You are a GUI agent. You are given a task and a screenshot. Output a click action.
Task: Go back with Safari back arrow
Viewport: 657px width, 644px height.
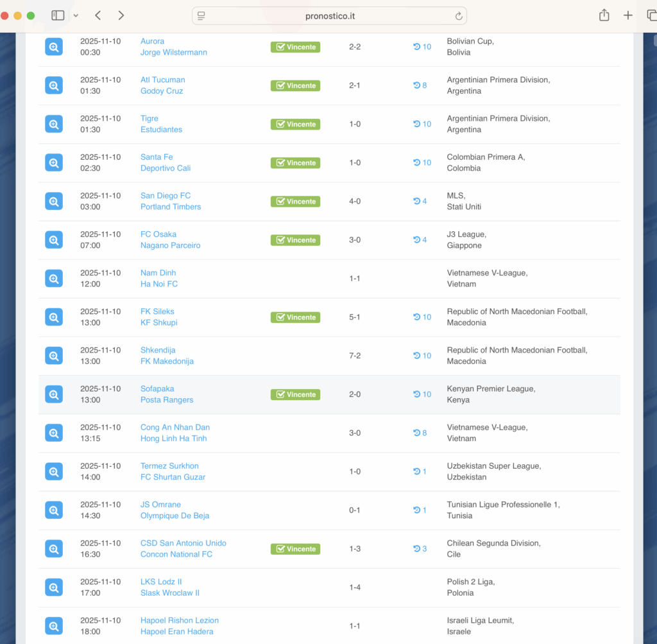[98, 15]
